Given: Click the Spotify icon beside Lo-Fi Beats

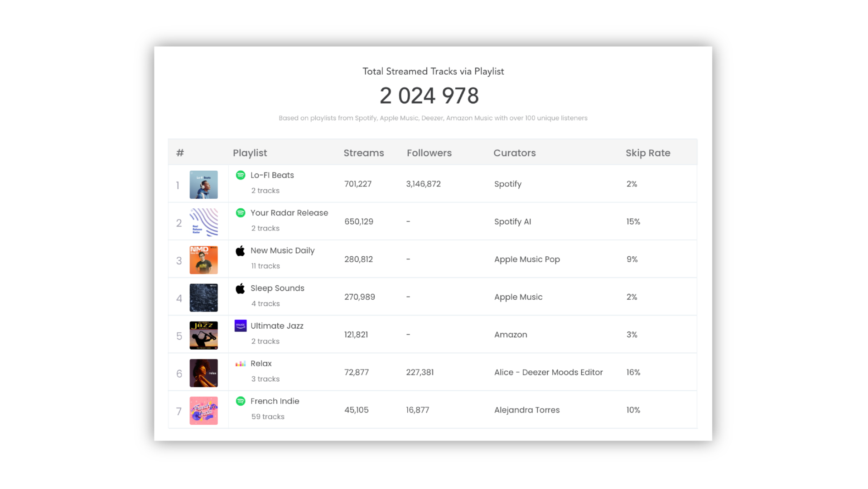Looking at the screenshot, I should coord(241,175).
